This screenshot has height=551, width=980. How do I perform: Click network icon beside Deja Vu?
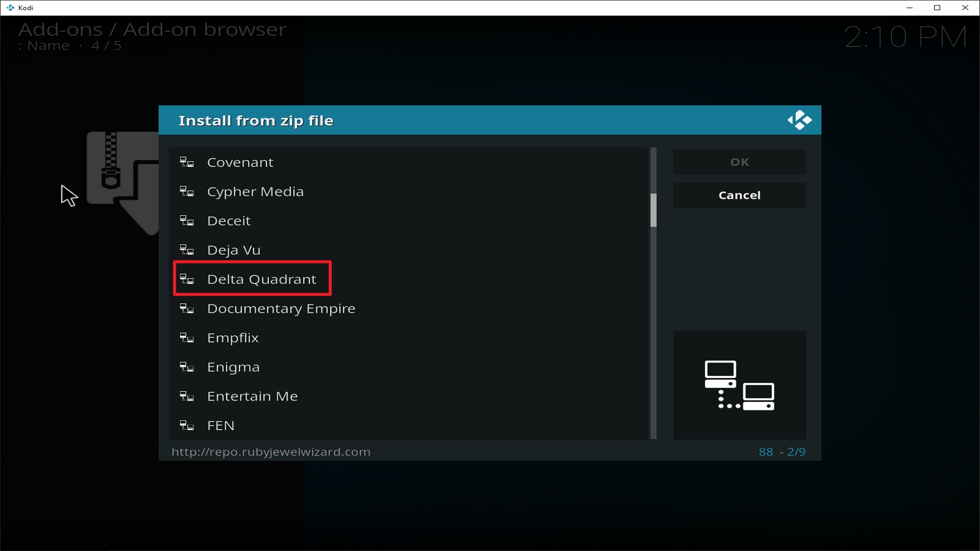[x=187, y=250]
